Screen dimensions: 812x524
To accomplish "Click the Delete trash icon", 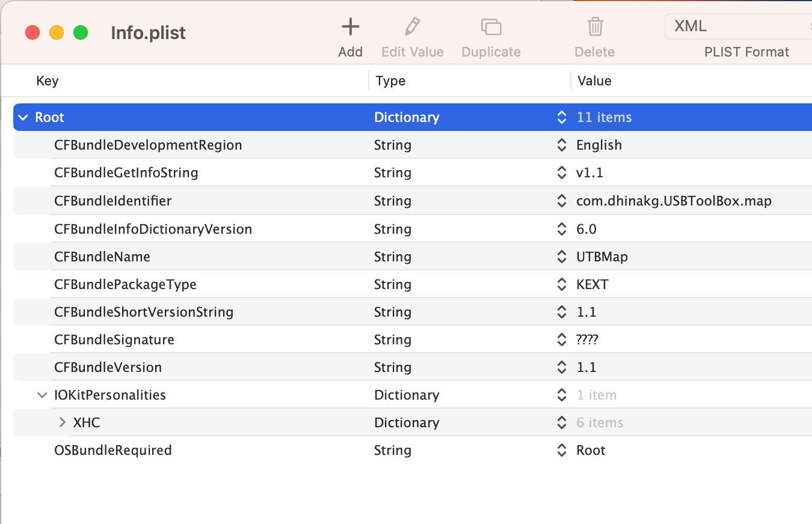I will point(595,27).
